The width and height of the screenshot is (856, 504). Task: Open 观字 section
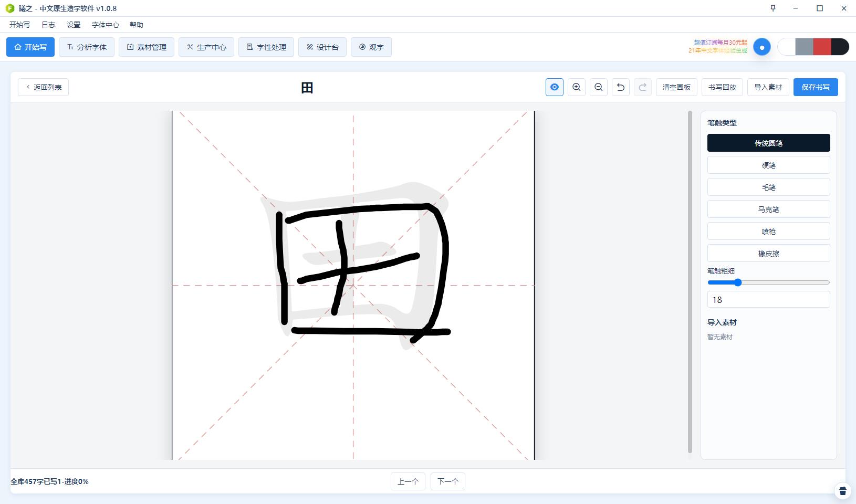pyautogui.click(x=371, y=47)
